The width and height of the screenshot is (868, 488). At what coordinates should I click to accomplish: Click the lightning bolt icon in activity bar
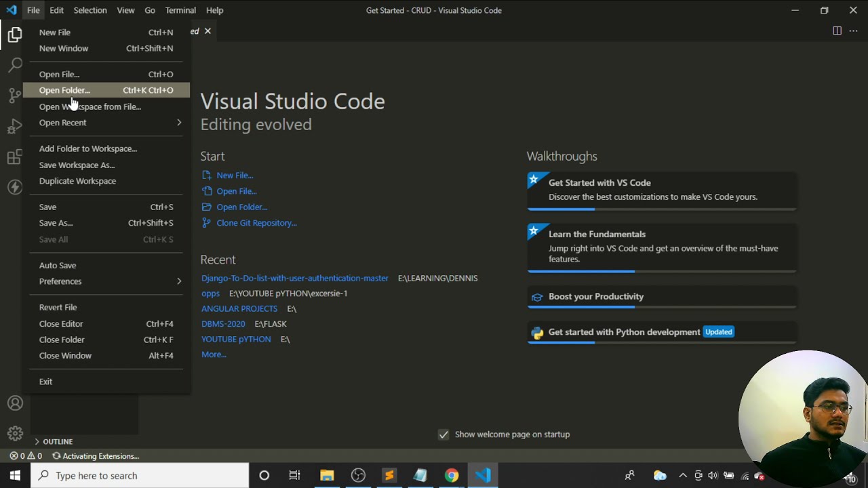[x=15, y=188]
